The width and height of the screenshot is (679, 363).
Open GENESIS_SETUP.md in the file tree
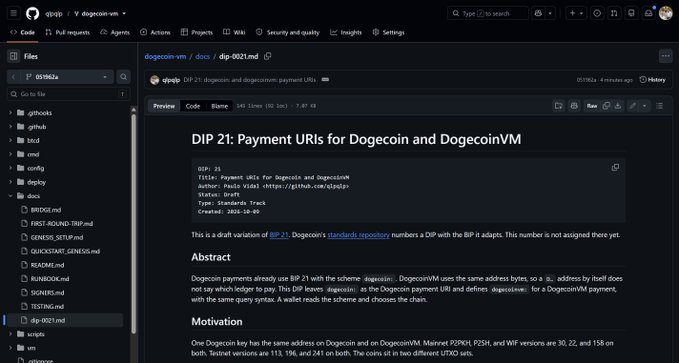(x=57, y=237)
